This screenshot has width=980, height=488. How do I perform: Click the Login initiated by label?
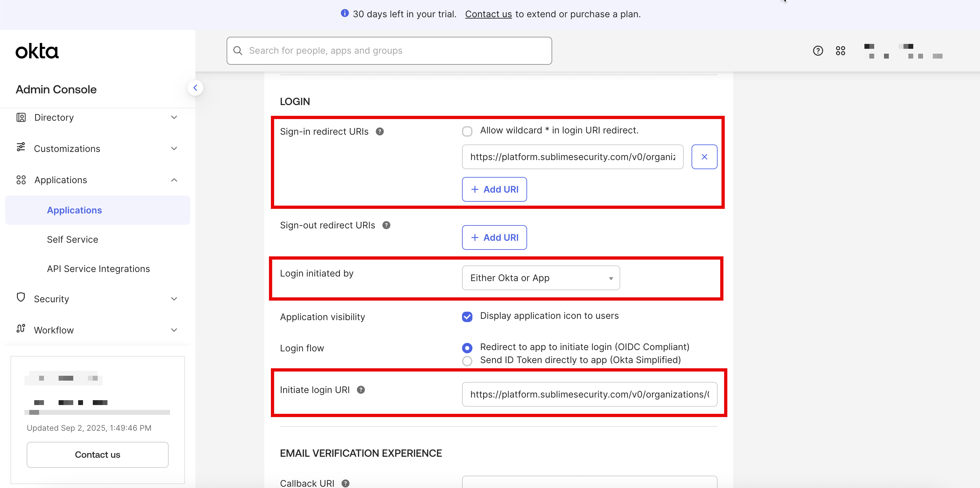point(316,273)
